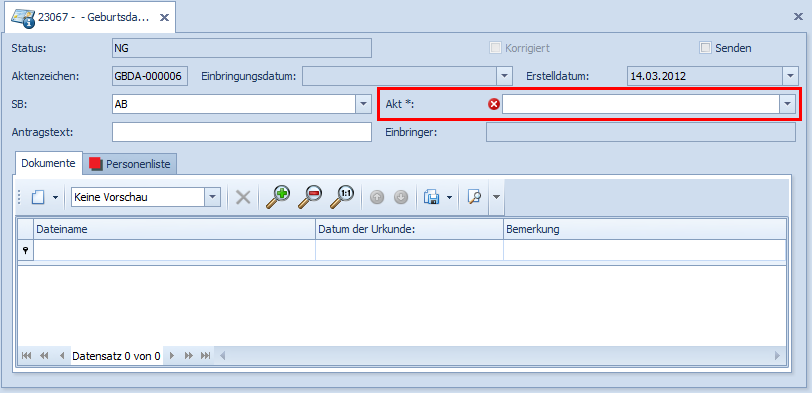Viewport: 812px width, 393px height.
Task: Zoom in with the green plus magnifier
Action: click(278, 197)
